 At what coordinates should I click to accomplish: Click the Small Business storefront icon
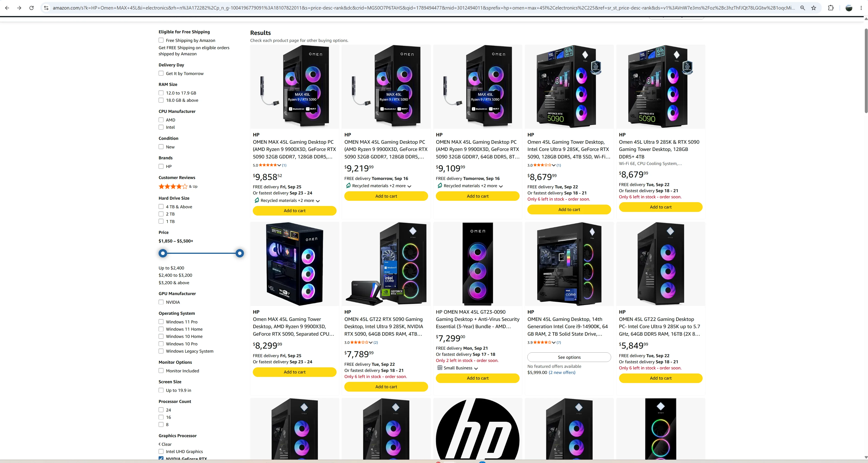point(440,368)
